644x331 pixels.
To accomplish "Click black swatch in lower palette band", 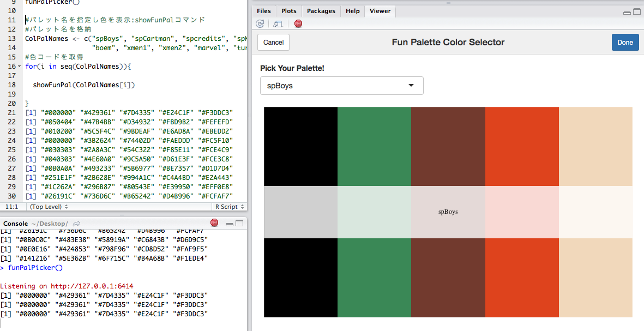I will (300, 278).
